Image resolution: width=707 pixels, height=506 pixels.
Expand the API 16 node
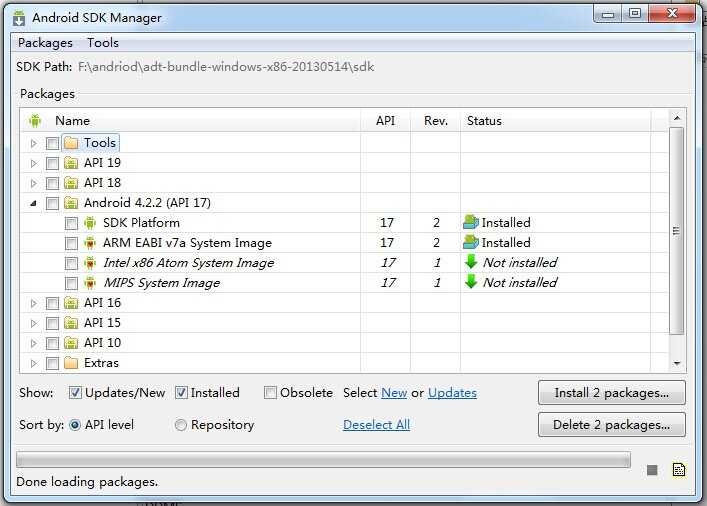click(34, 303)
